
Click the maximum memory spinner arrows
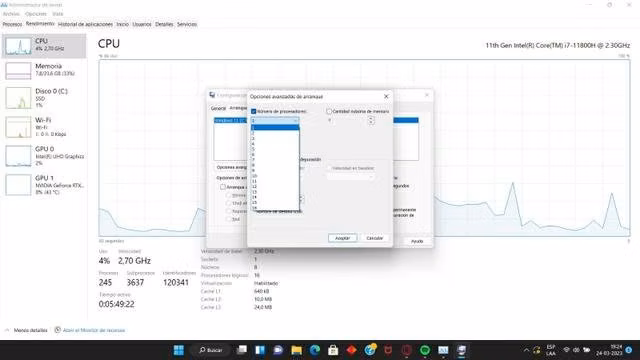pyautogui.click(x=371, y=120)
